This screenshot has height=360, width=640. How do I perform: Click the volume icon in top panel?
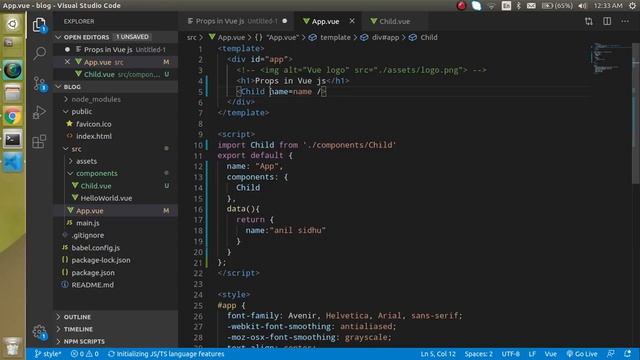pos(582,6)
